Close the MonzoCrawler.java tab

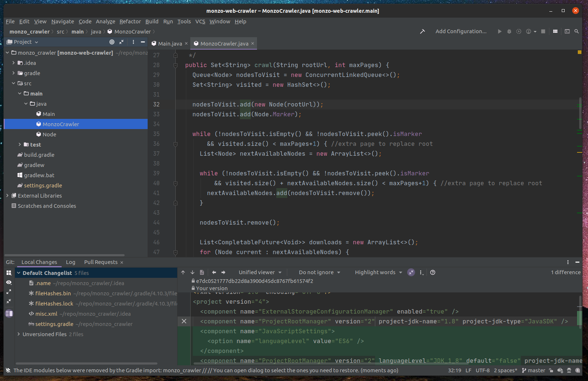[253, 43]
